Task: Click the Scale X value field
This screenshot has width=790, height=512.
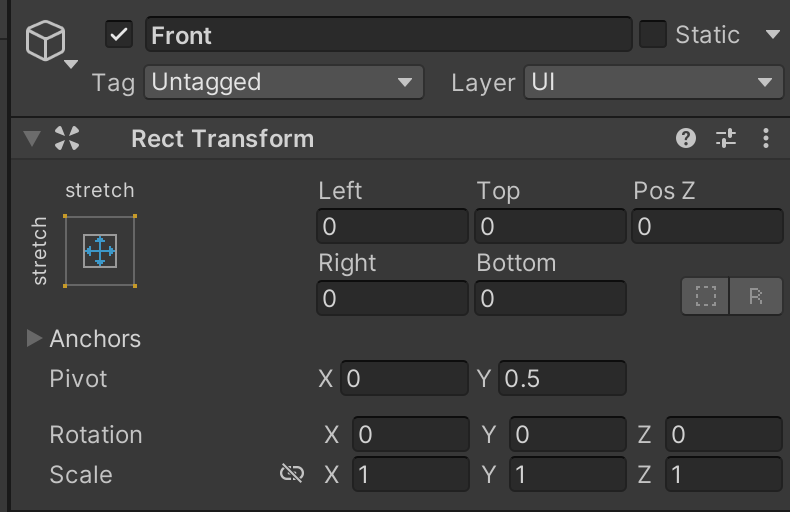Action: point(411,474)
